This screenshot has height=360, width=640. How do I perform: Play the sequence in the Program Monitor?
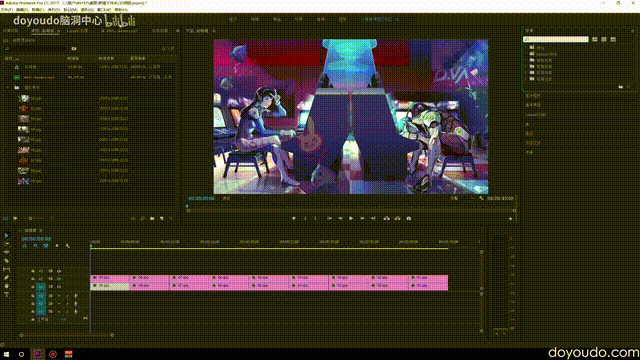click(351, 218)
